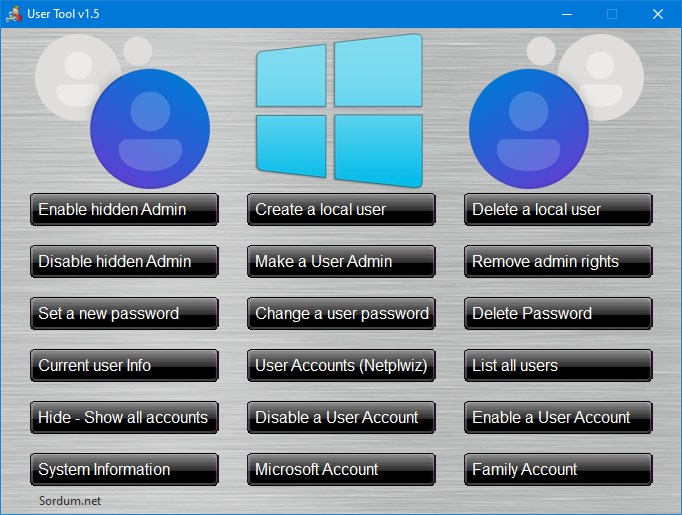
Task: Click the cyan Windows logo image
Action: tap(339, 110)
